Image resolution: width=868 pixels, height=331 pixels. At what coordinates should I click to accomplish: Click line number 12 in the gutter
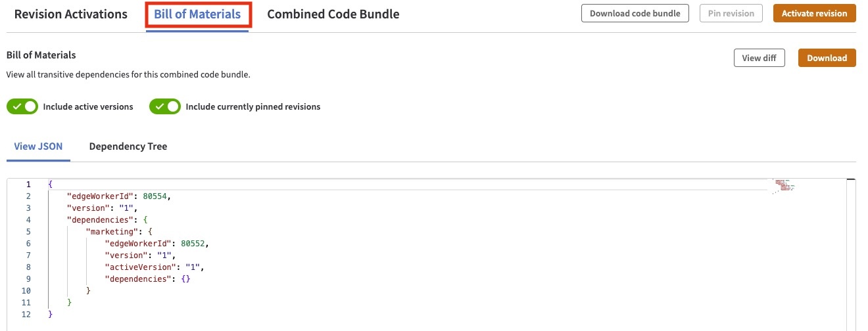(x=26, y=315)
